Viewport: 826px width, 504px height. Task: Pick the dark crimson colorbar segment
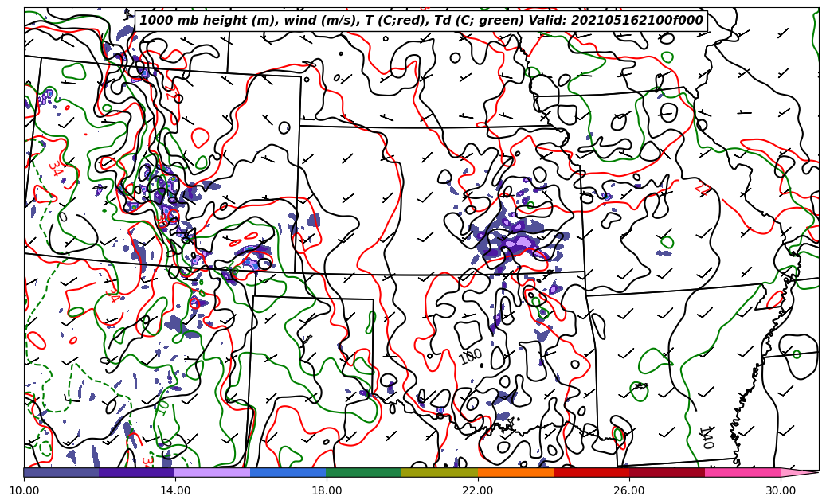tap(667, 472)
